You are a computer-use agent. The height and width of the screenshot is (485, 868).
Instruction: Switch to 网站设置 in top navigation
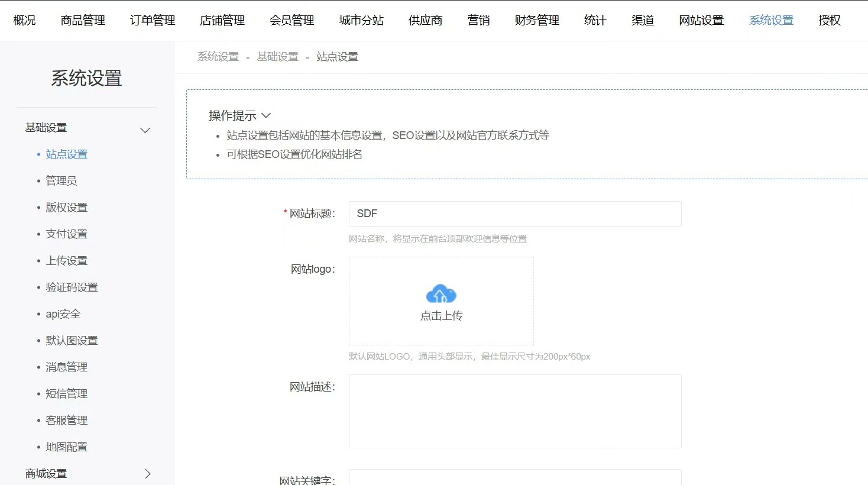701,20
